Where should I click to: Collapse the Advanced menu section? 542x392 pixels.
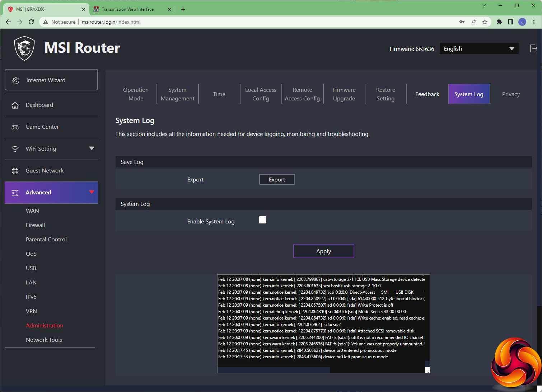pyautogui.click(x=92, y=192)
